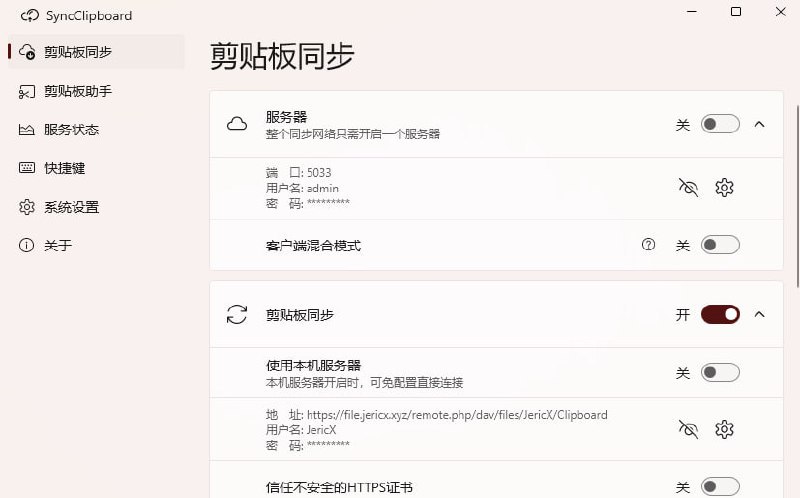Click the cloud icon beside 剪贴板同步 in sidebar

coord(27,52)
